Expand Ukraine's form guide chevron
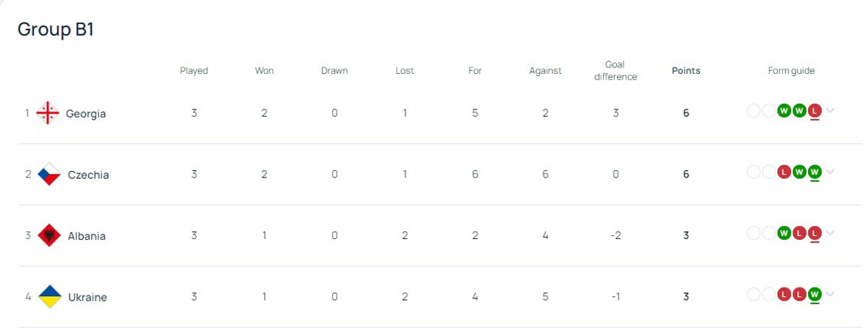Image resolution: width=868 pixels, height=331 pixels. click(x=830, y=294)
